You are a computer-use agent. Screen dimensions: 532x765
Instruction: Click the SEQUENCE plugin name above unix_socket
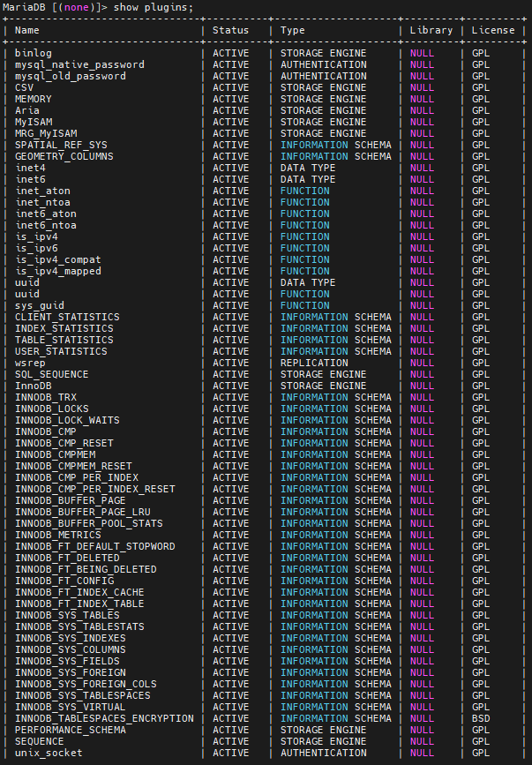tap(40, 741)
